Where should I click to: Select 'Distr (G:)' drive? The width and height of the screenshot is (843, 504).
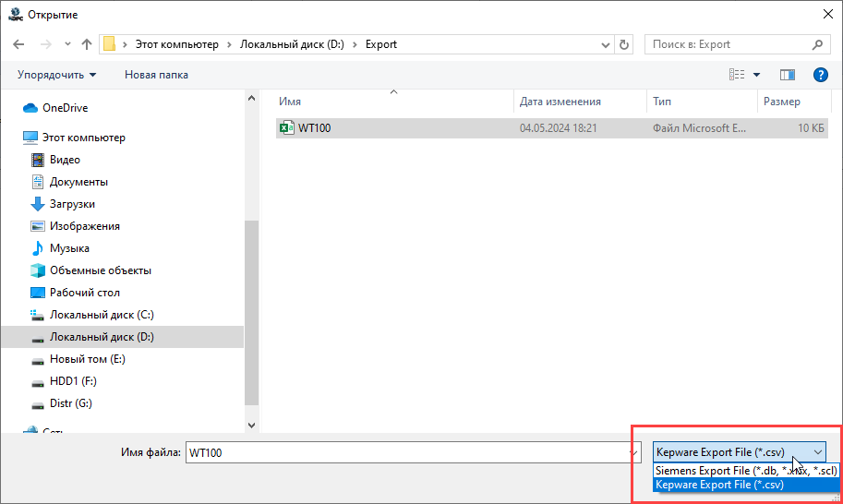pos(70,403)
